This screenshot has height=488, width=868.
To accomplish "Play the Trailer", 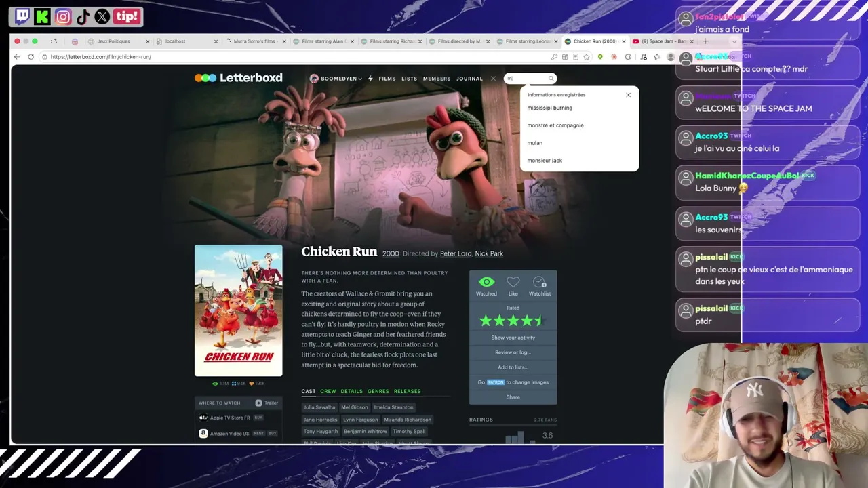I will tap(267, 403).
